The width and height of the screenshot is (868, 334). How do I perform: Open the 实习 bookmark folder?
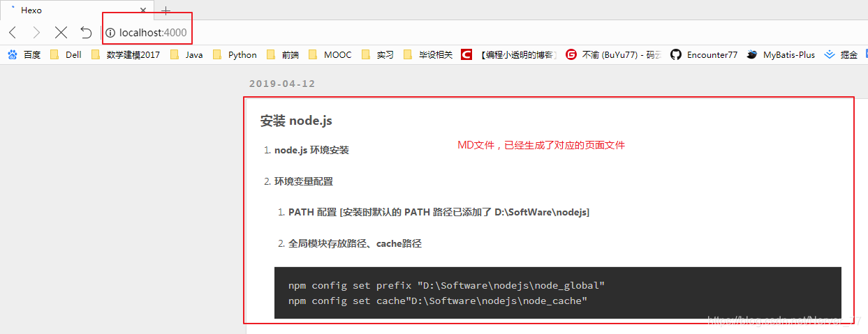[378, 55]
